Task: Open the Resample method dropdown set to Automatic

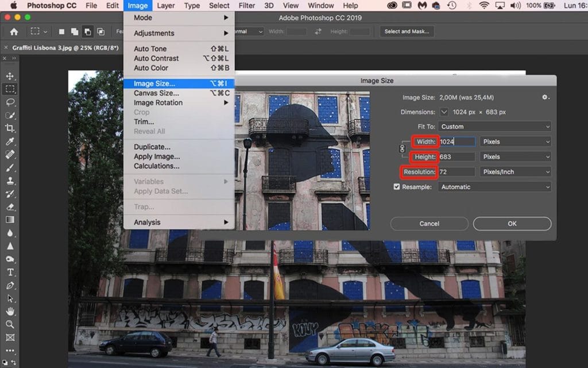Action: point(495,186)
